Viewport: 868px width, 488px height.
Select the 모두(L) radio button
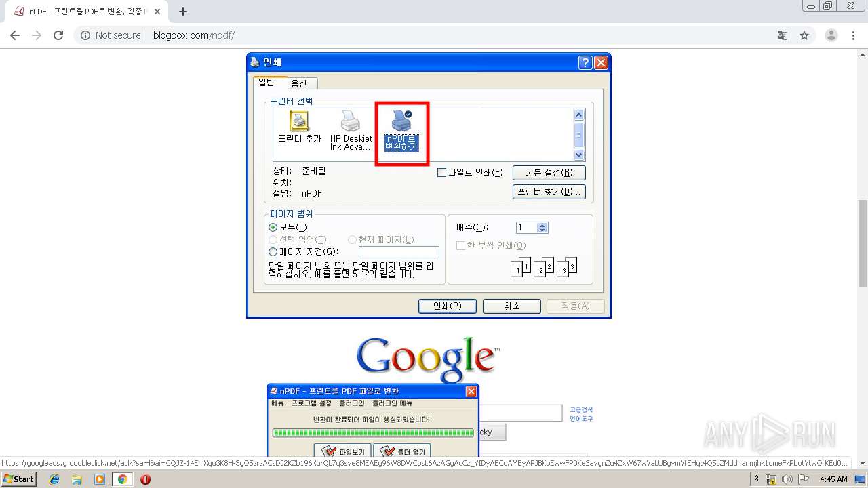point(273,228)
